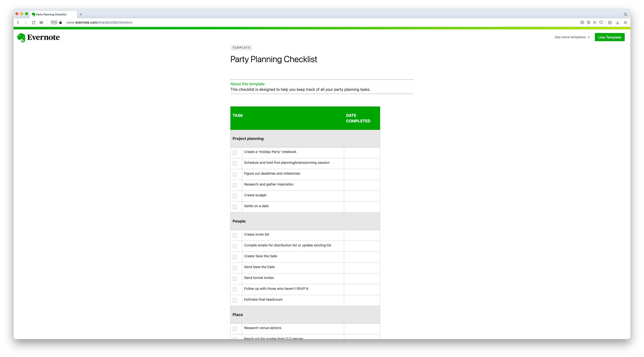Click date cell for 'Create budget' row

tap(362, 196)
